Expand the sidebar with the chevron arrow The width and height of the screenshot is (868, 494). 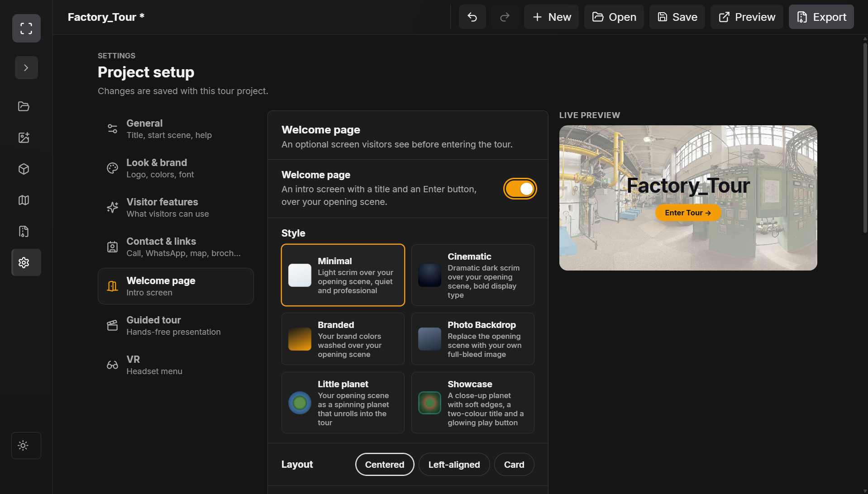click(26, 68)
